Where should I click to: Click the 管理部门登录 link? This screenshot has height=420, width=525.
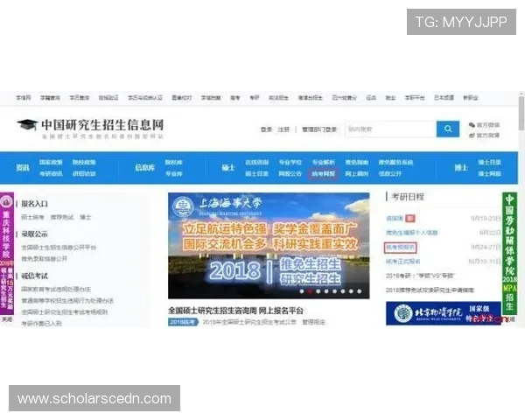(x=319, y=129)
